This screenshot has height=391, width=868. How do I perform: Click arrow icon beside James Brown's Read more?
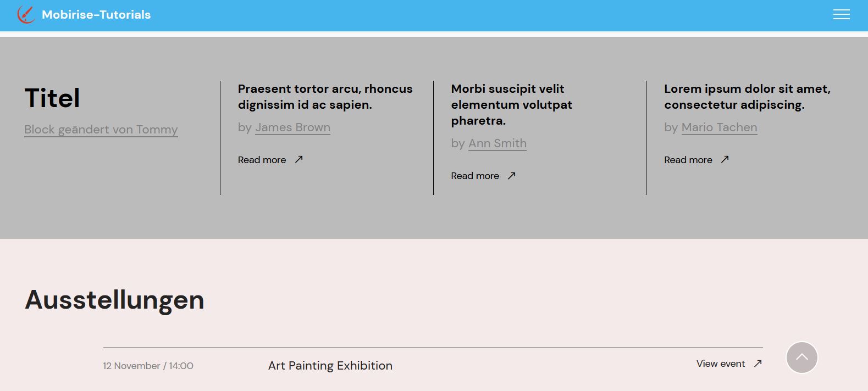coord(299,159)
